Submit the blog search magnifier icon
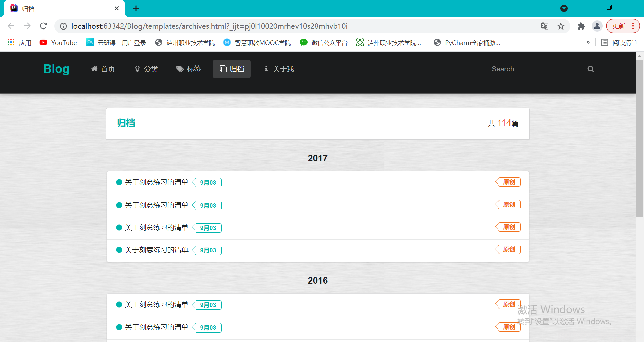The height and width of the screenshot is (342, 644). point(591,69)
